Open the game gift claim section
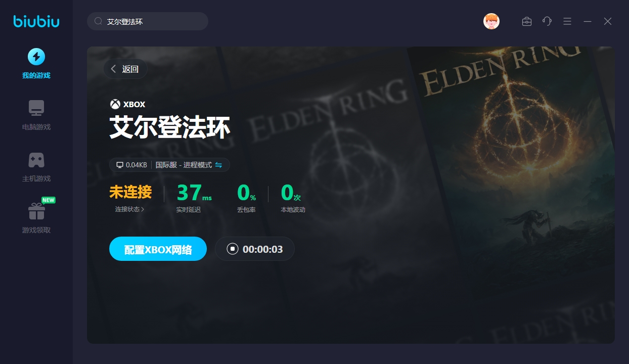Image resolution: width=629 pixels, height=364 pixels. (36, 211)
